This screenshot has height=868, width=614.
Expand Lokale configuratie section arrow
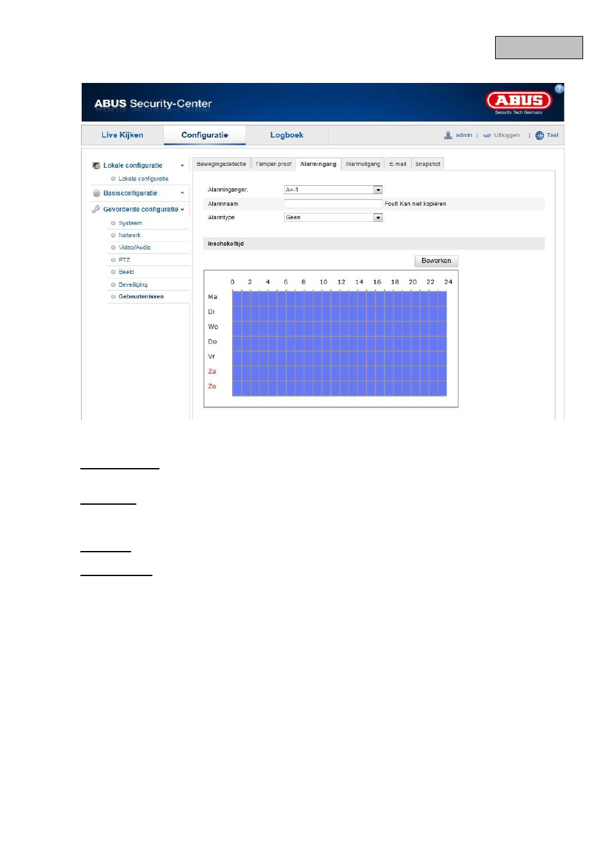(182, 166)
